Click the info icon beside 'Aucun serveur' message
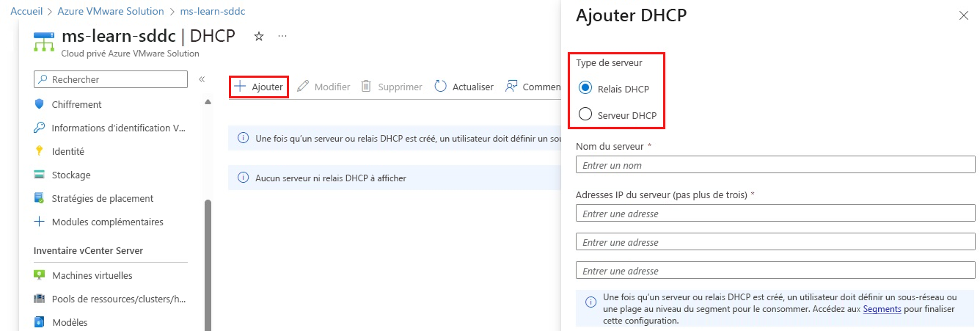980x331 pixels. [244, 178]
